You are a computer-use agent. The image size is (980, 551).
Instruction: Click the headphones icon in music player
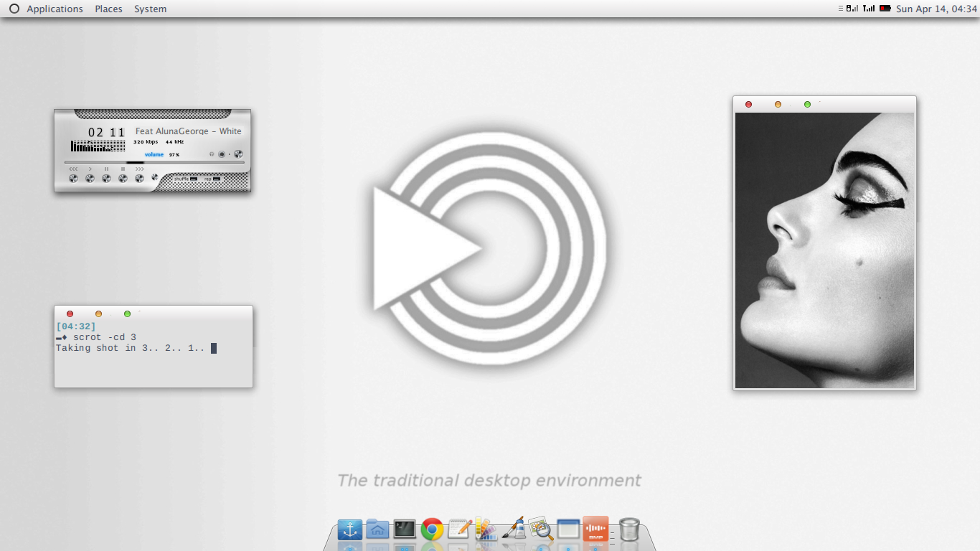point(212,154)
